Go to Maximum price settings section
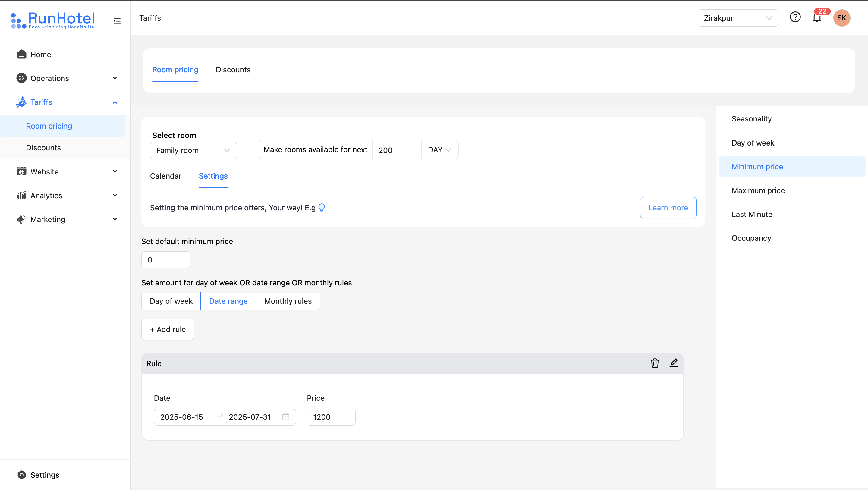The height and width of the screenshot is (490, 868). pyautogui.click(x=792, y=190)
